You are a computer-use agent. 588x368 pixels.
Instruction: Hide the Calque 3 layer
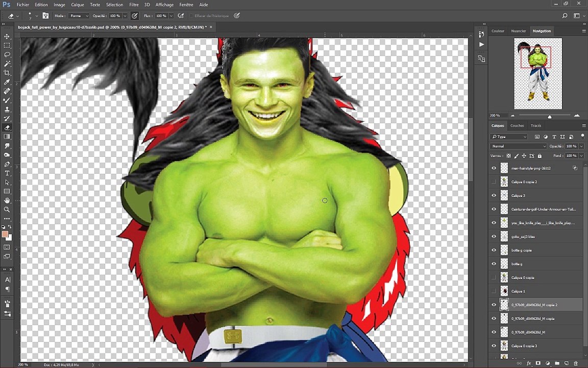tap(494, 196)
